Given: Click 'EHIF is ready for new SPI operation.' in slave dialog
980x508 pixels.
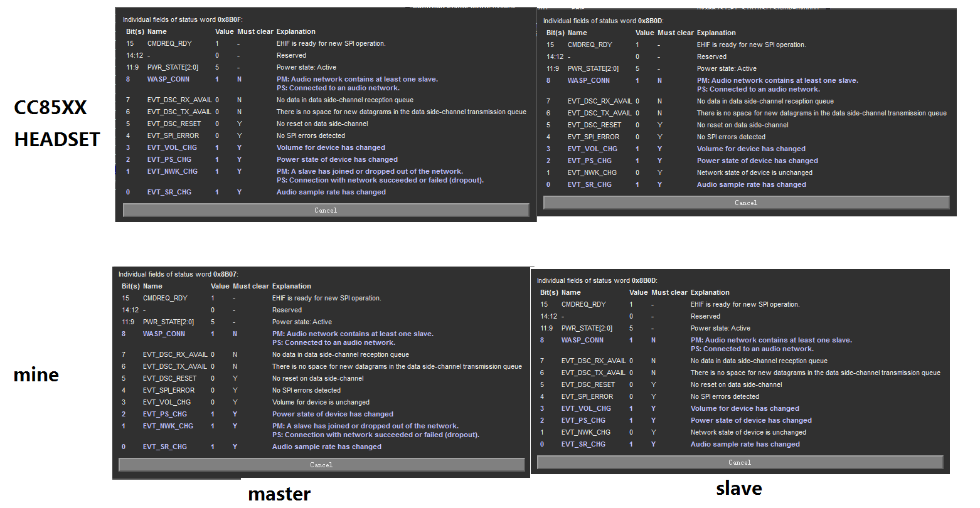Looking at the screenshot, I should point(745,305).
